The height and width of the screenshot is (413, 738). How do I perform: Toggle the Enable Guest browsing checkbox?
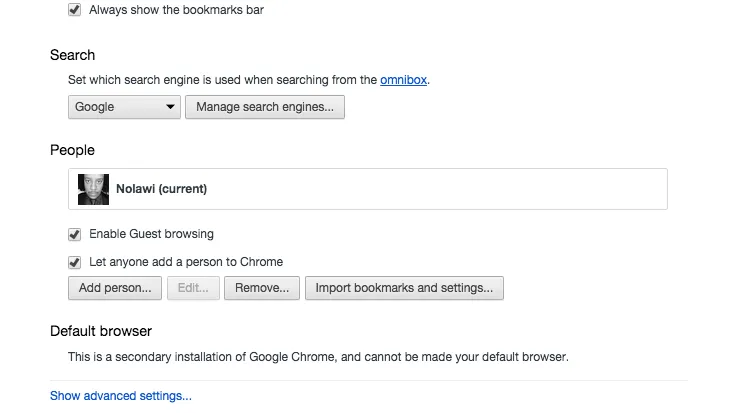[74, 234]
